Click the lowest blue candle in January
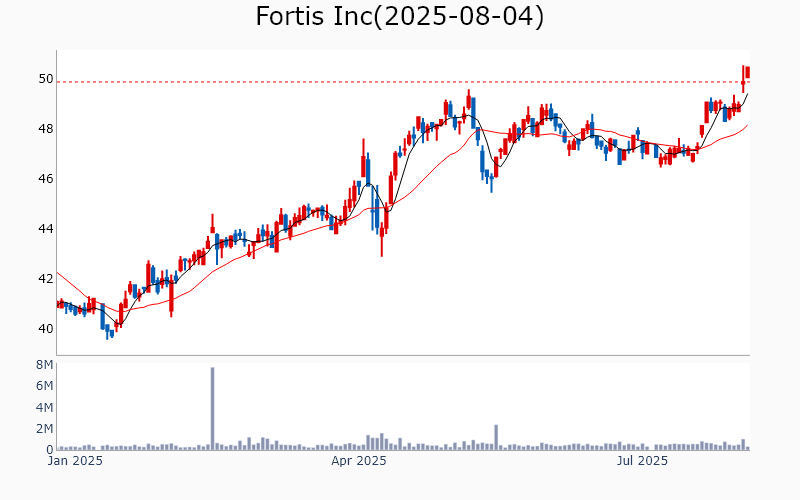The height and width of the screenshot is (500, 800). [x=108, y=332]
